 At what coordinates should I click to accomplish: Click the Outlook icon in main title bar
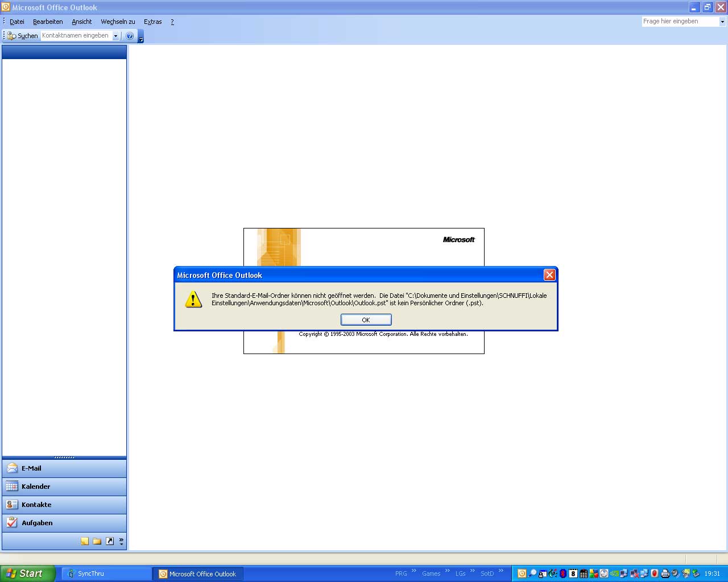coord(6,7)
